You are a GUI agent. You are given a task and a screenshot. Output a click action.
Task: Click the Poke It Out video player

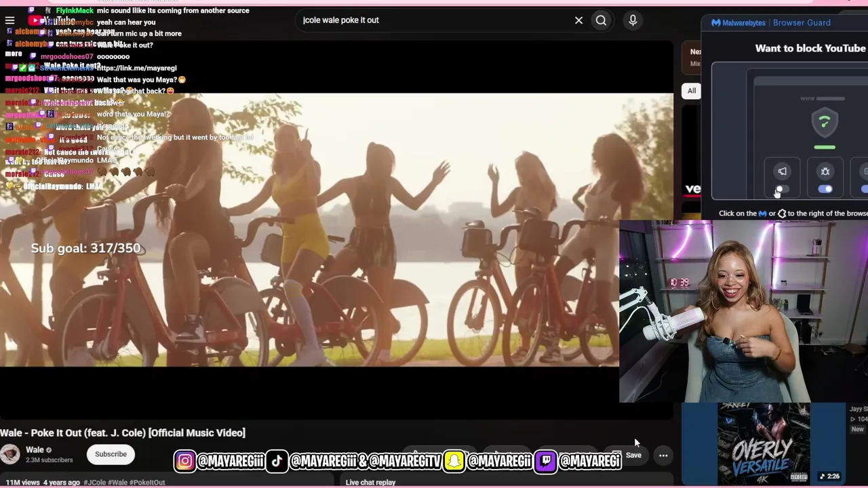pyautogui.click(x=336, y=230)
